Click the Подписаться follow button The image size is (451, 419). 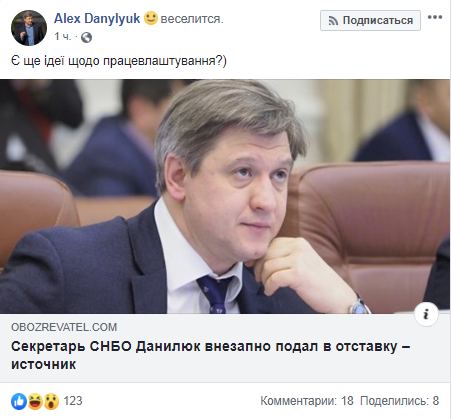[x=370, y=20]
